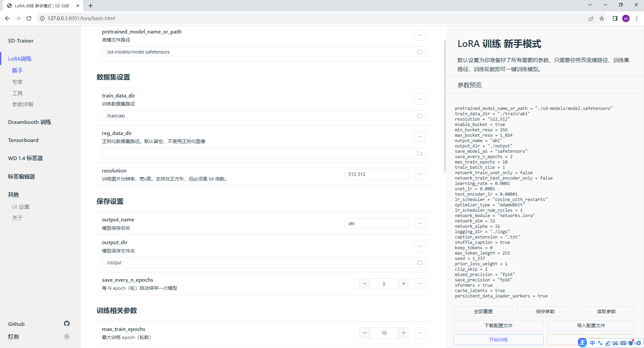Open more options for resolution
644x348 pixels.
coord(420,174)
